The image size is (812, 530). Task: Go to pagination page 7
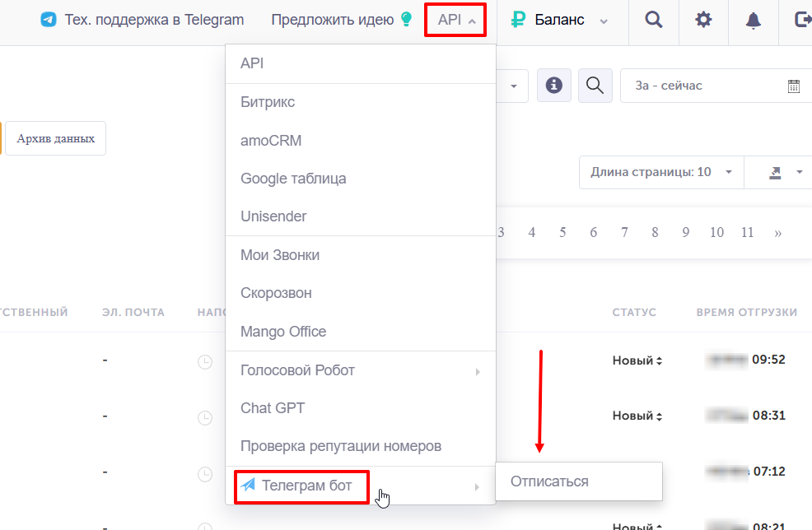(x=624, y=232)
